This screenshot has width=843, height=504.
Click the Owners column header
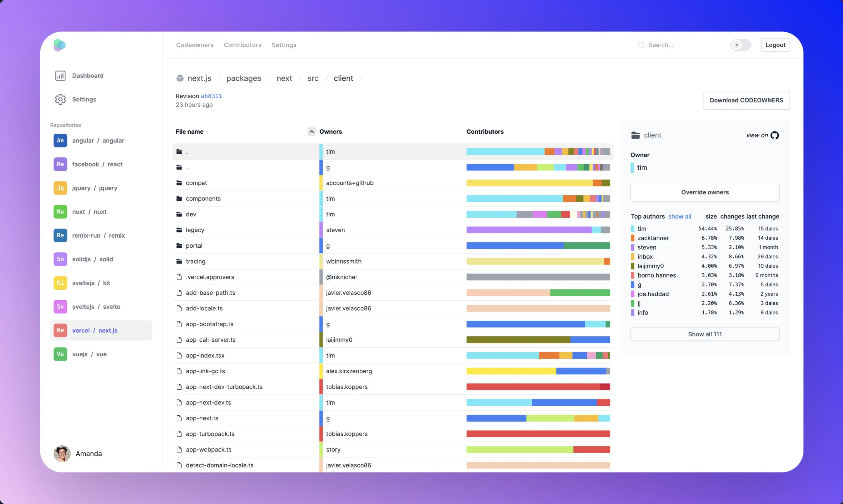pyautogui.click(x=331, y=131)
